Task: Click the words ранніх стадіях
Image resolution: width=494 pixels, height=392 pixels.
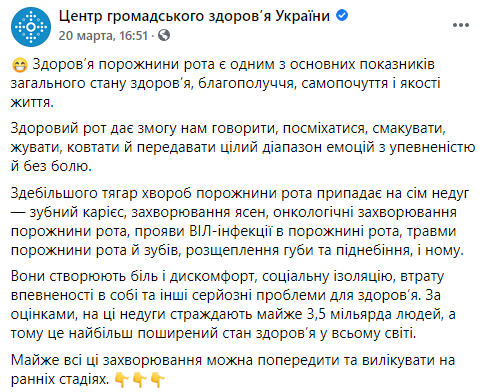Action: point(60,379)
